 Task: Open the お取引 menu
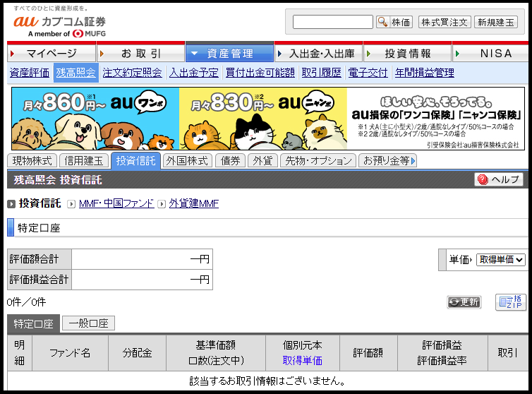[x=140, y=53]
